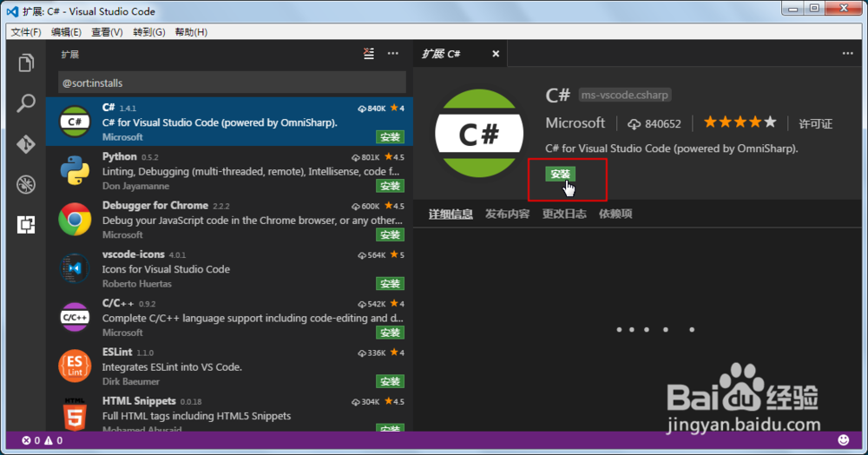Open more actions menu in Extensions panel
Viewport: 868px width, 455px height.
[x=393, y=54]
